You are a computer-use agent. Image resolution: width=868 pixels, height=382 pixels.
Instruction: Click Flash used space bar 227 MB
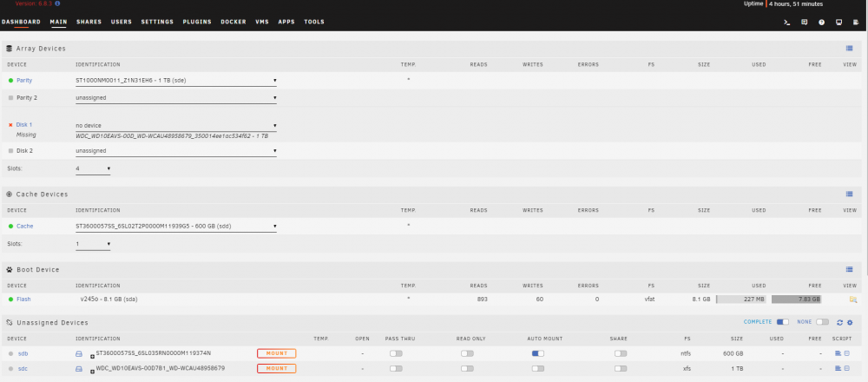[x=742, y=300]
